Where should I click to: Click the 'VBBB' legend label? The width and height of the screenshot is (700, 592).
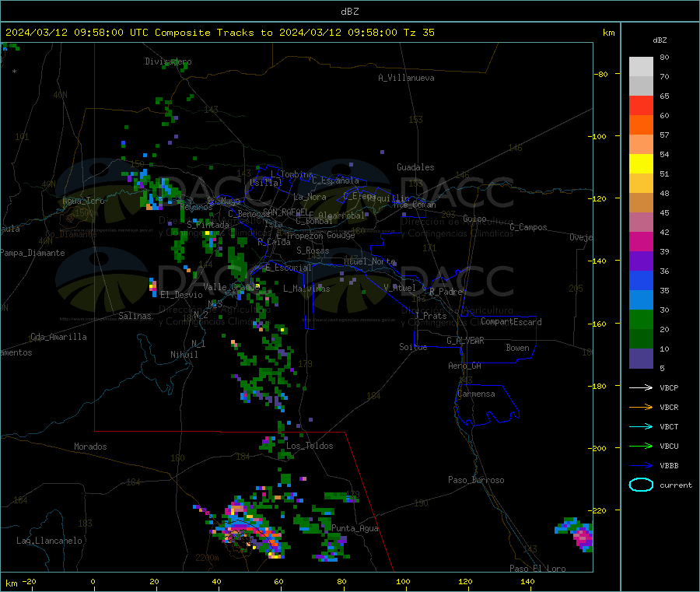(x=669, y=466)
